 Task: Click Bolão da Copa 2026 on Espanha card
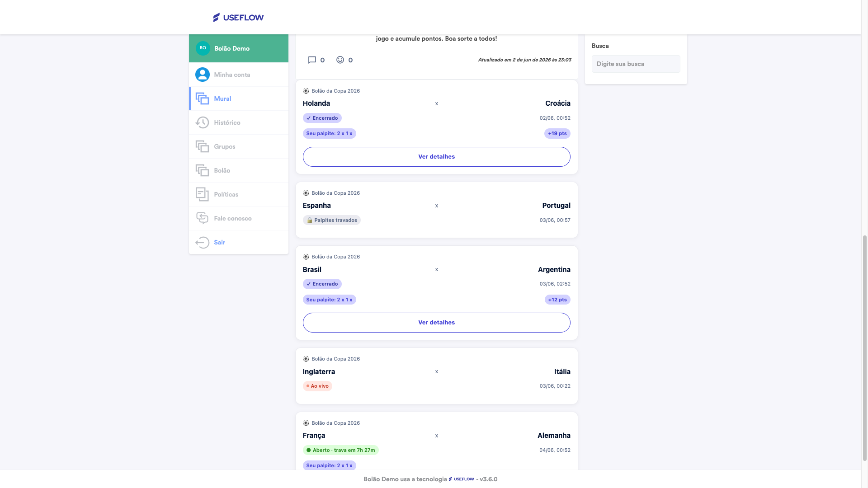pyautogui.click(x=336, y=193)
